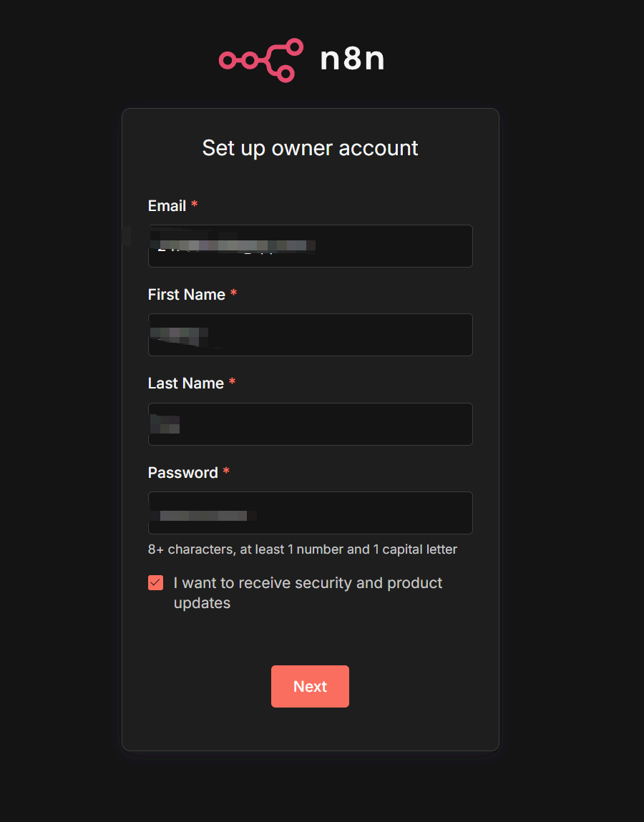Click the "Set up owner account" heading
The image size is (644, 822).
pyautogui.click(x=310, y=148)
